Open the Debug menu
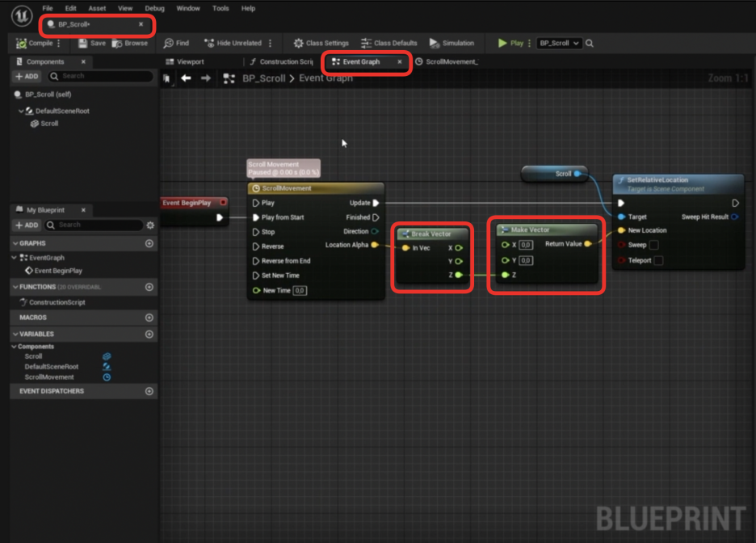The width and height of the screenshot is (756, 543). [x=154, y=8]
